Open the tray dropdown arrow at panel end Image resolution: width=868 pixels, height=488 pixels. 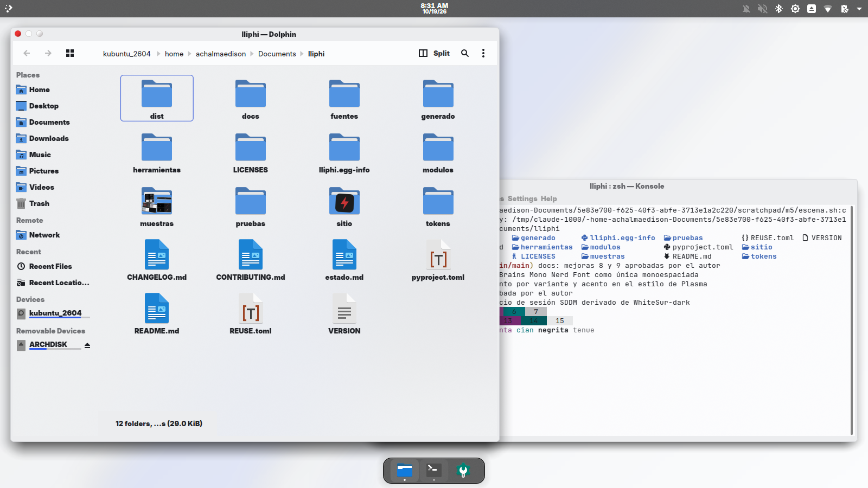[x=859, y=9]
